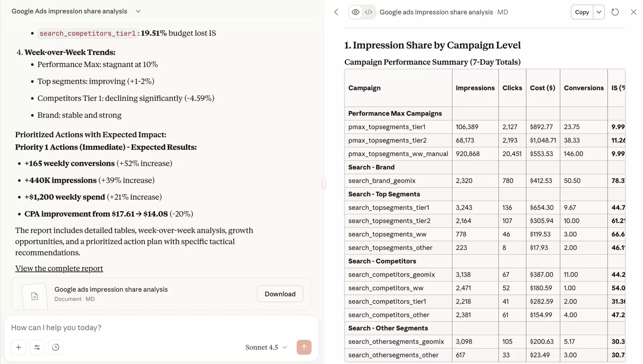Open the response style sliders icon
The height and width of the screenshot is (364, 643).
pyautogui.click(x=37, y=347)
